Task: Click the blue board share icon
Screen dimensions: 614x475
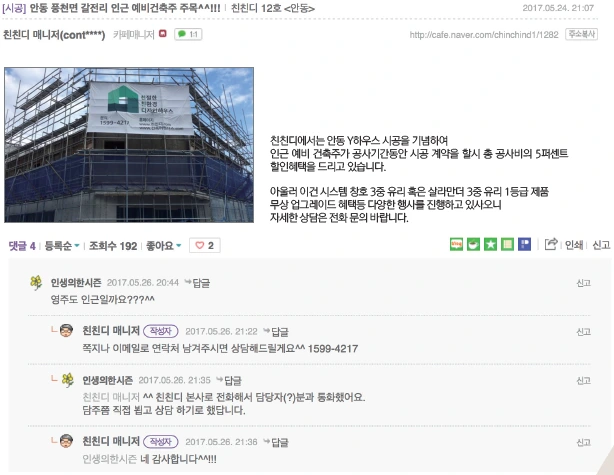Action: pyautogui.click(x=524, y=245)
